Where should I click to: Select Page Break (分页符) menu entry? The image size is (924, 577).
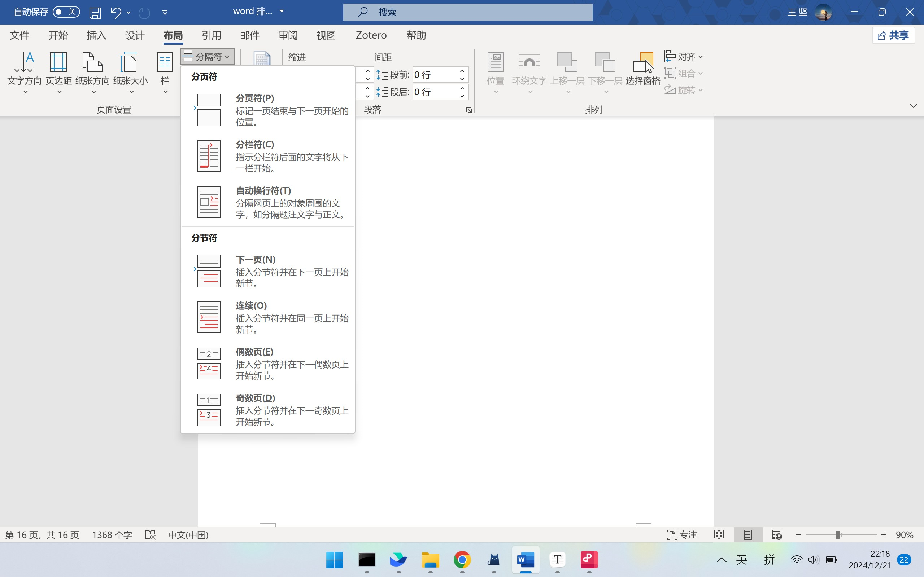(x=267, y=110)
